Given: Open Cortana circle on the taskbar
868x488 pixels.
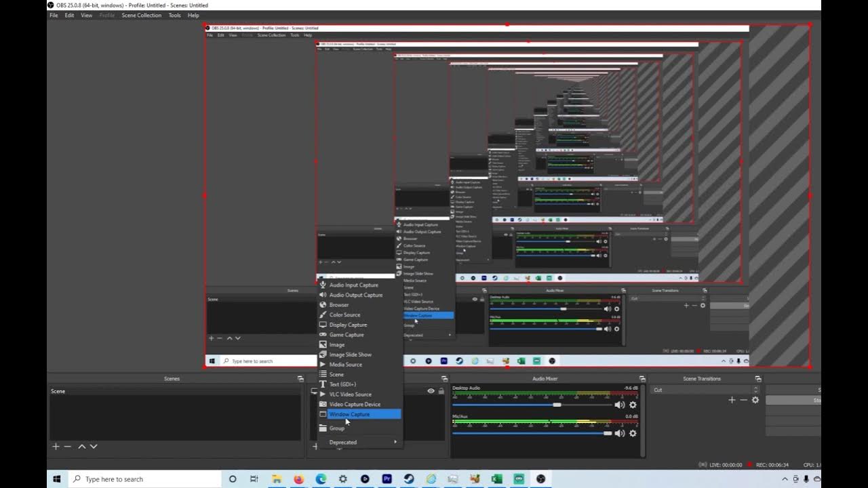Looking at the screenshot, I should pyautogui.click(x=233, y=479).
